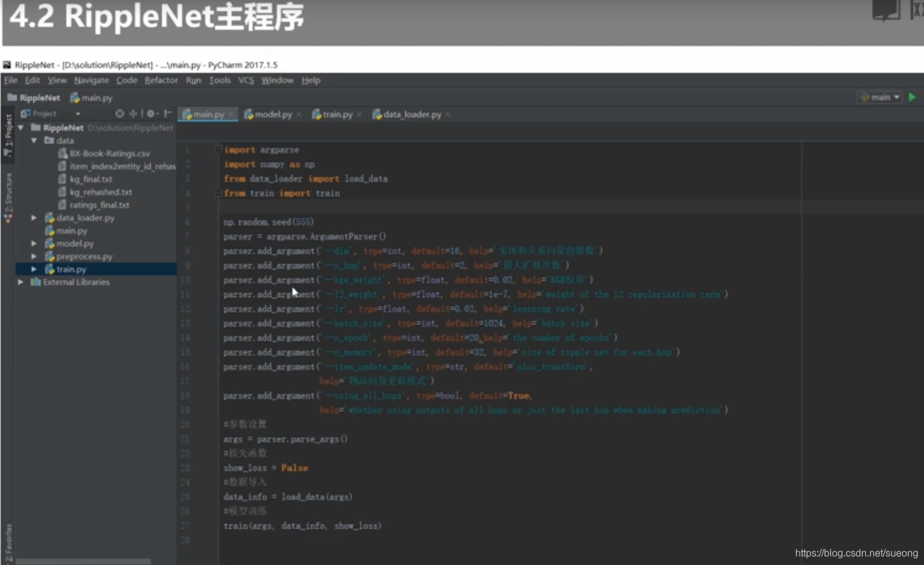The width and height of the screenshot is (924, 565).
Task: Select ratings_final.txt in the project tree
Action: [99, 204]
